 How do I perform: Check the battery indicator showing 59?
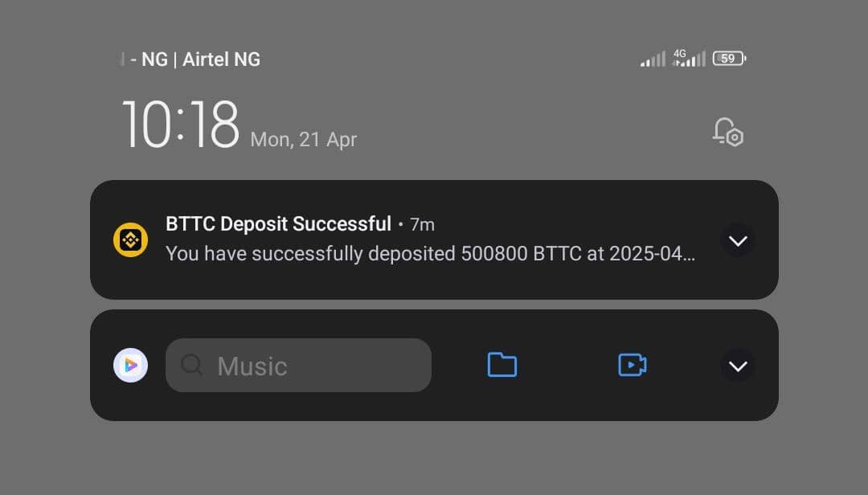729,58
